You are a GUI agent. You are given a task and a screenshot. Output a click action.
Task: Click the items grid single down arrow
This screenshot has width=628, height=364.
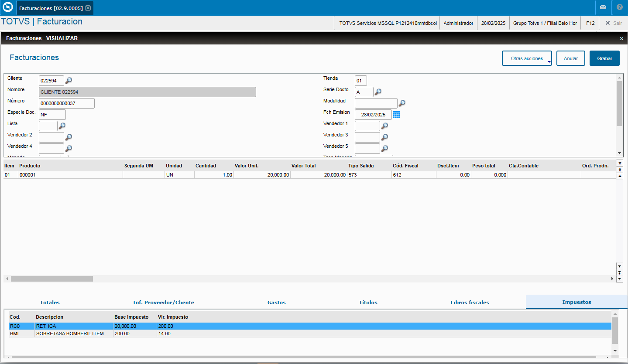(620, 266)
